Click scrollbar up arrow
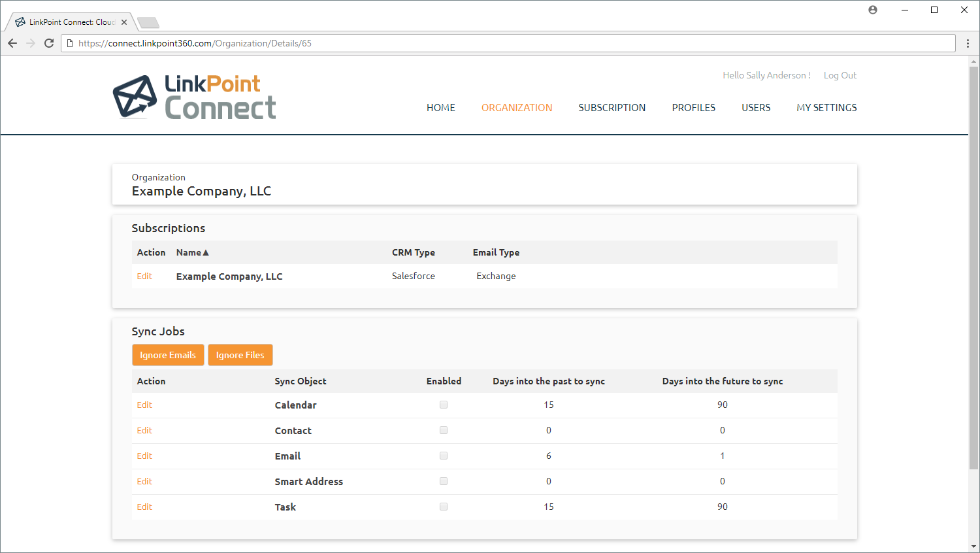980x553 pixels. pos(974,61)
